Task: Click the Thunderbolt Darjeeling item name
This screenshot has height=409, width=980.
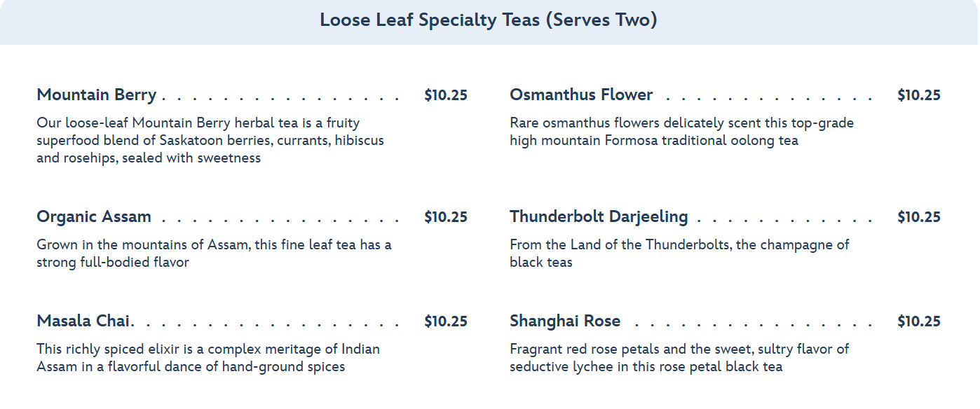Action: click(599, 217)
